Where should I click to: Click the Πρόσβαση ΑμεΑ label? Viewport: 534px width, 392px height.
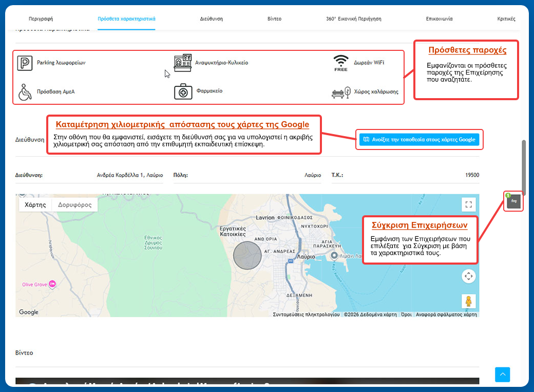56,91
